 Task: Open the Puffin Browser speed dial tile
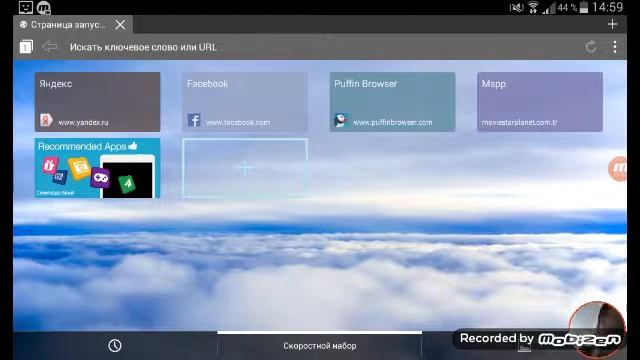(392, 102)
